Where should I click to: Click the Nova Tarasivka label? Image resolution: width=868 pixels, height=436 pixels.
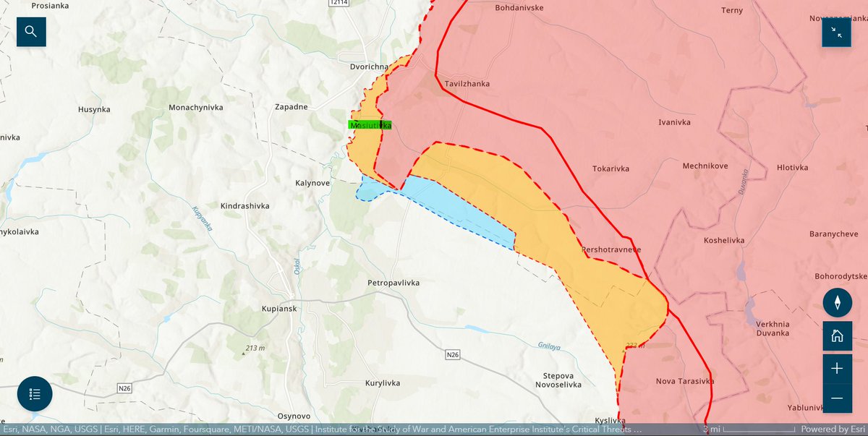point(684,381)
